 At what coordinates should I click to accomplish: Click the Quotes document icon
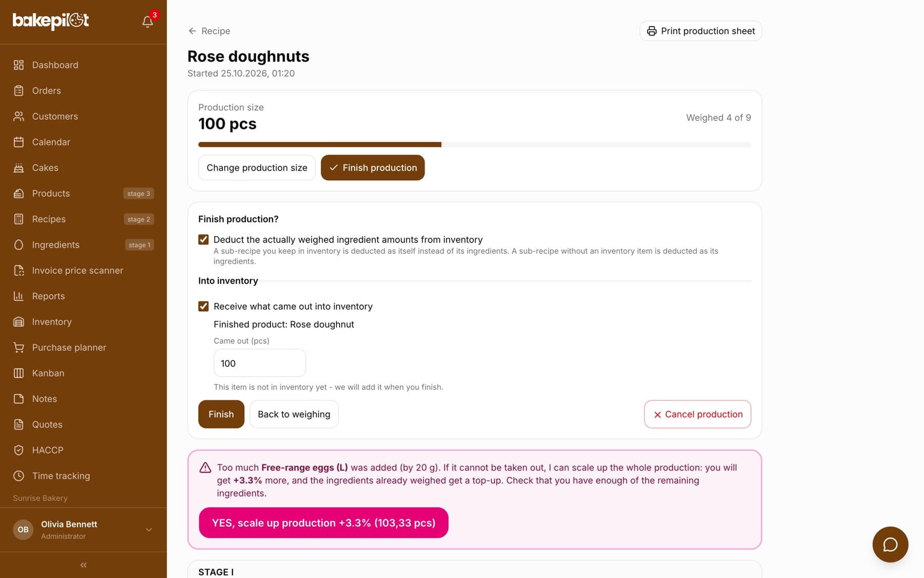18,424
